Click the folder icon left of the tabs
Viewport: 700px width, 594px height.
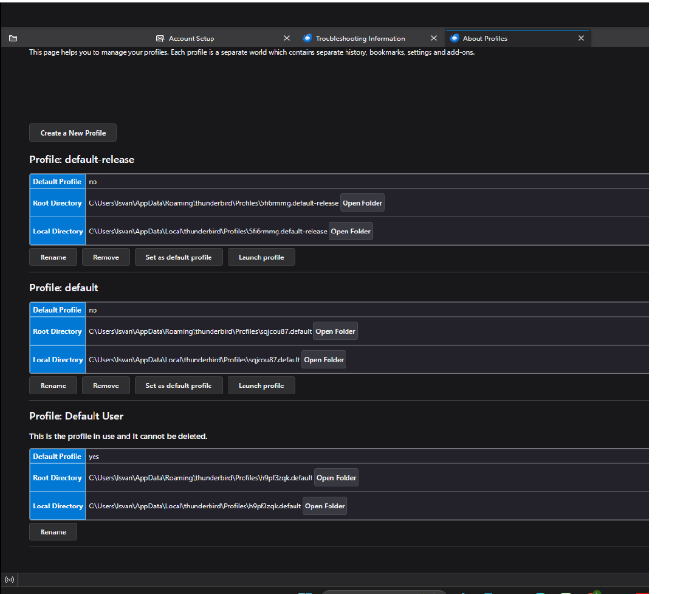coord(13,38)
